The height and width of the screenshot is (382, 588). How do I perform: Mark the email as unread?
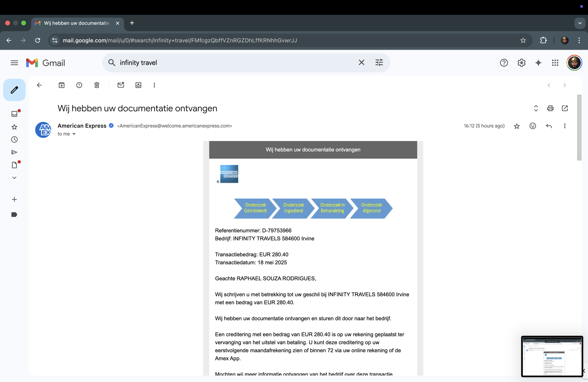click(x=121, y=85)
